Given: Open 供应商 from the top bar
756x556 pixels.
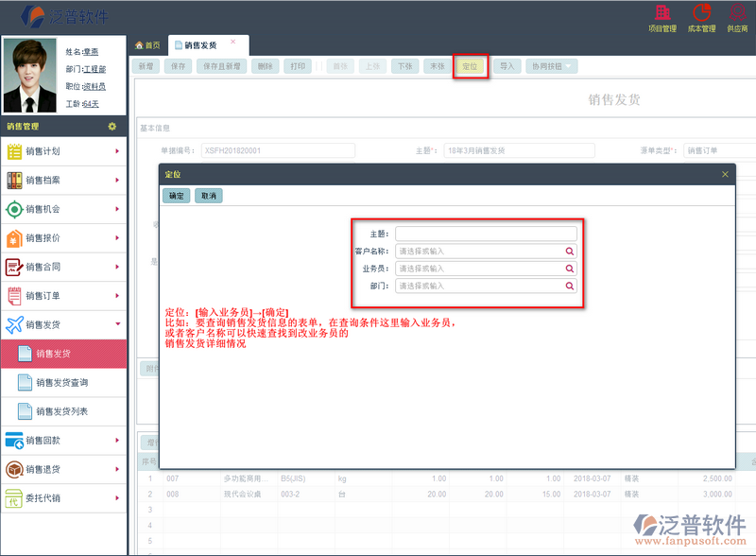Looking at the screenshot, I should coord(737,18).
